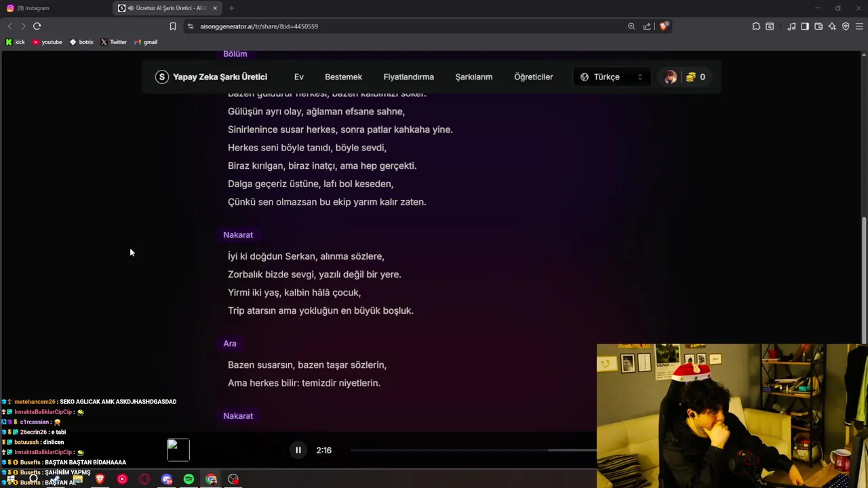Go to the Ev menu item
This screenshot has width=868, height=488.
(299, 77)
